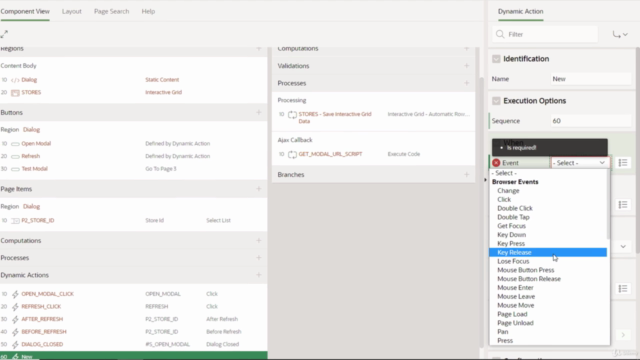The image size is (640, 360).
Task: Click plus icon beside Branches
Action: click(x=467, y=174)
